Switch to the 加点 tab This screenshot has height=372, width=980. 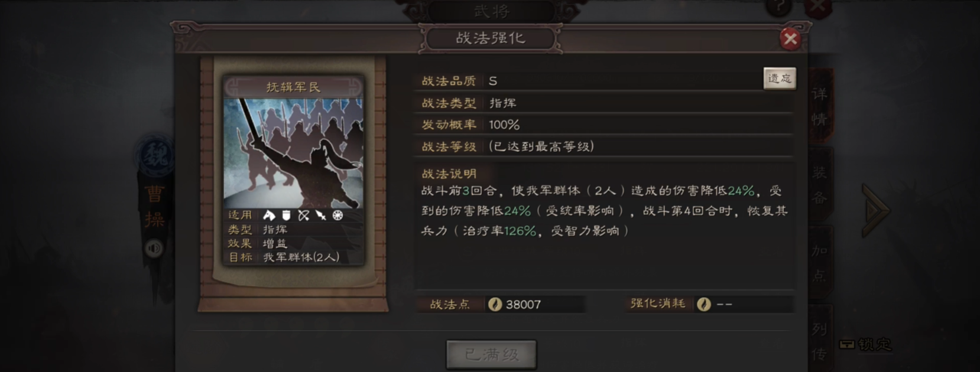click(820, 263)
